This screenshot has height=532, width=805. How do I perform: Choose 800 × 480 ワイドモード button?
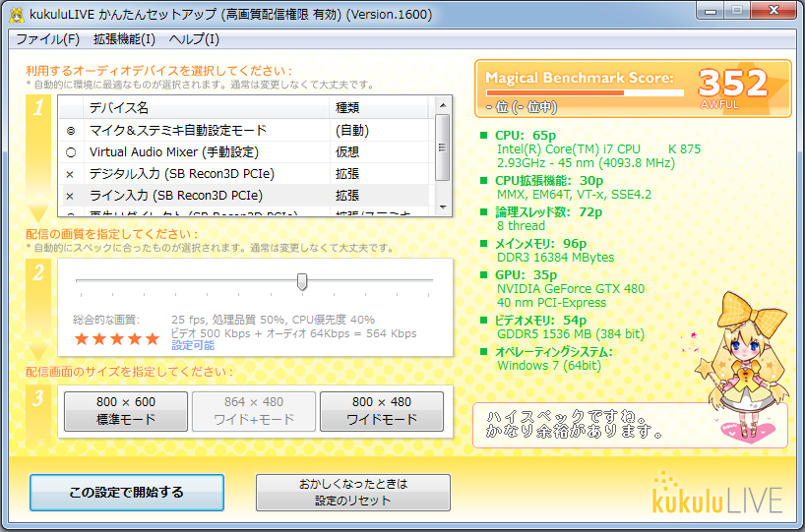[382, 411]
